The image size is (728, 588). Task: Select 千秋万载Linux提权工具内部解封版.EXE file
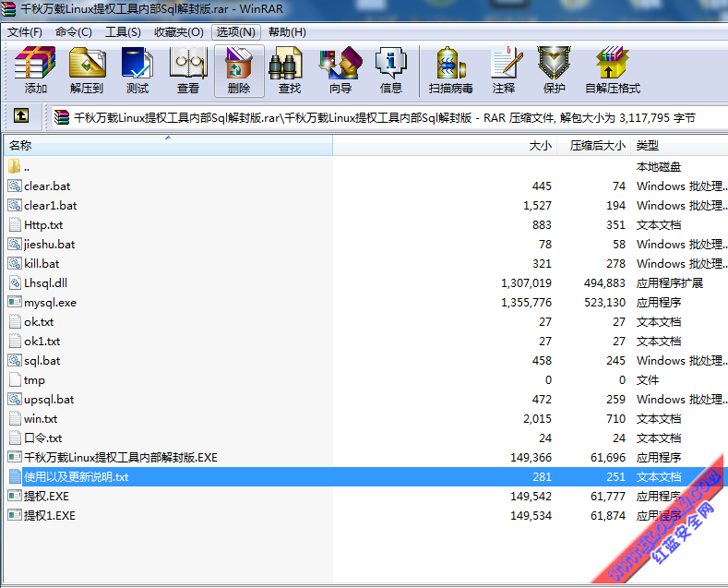121,458
